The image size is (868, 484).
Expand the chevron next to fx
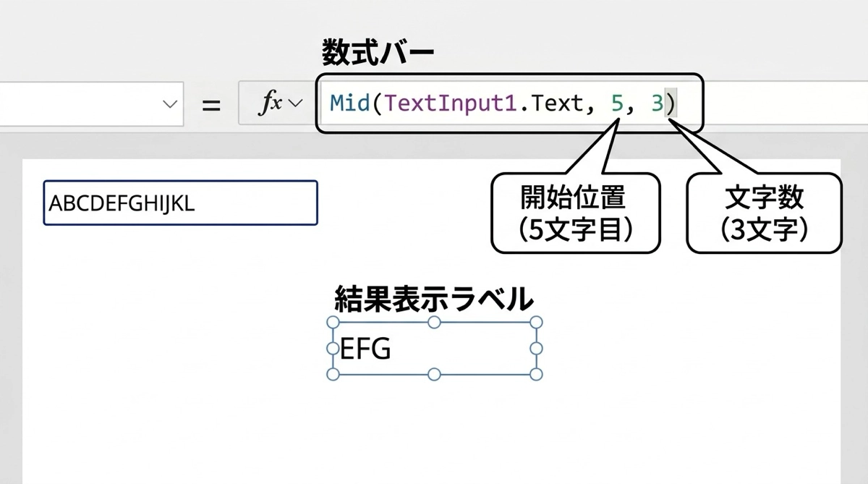pos(295,103)
